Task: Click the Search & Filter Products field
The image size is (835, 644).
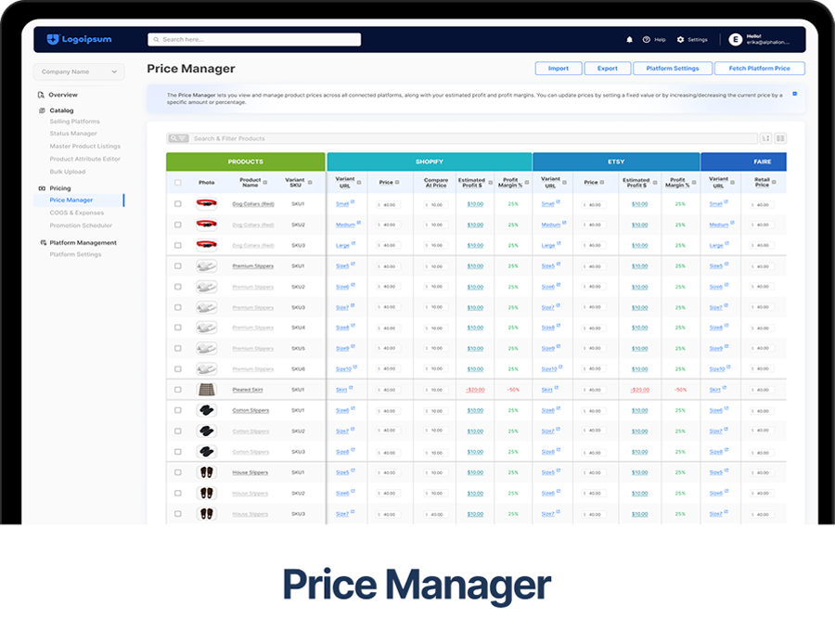Action: (x=464, y=138)
